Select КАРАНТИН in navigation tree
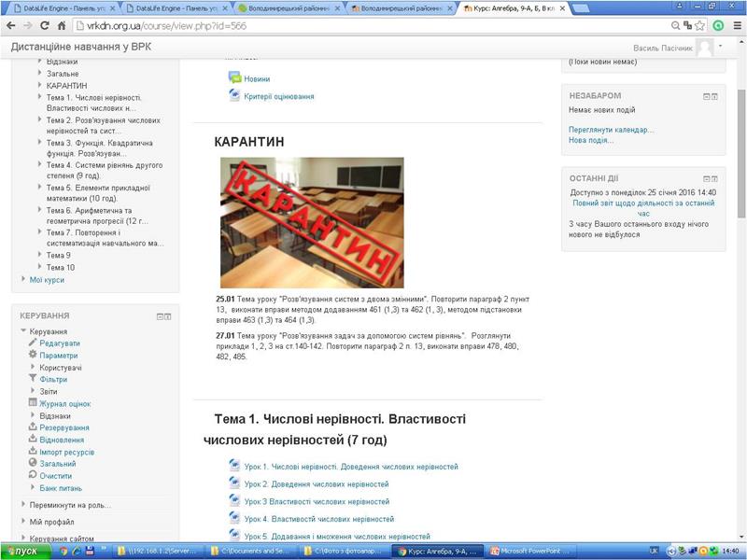The width and height of the screenshot is (747, 560). click(x=66, y=86)
